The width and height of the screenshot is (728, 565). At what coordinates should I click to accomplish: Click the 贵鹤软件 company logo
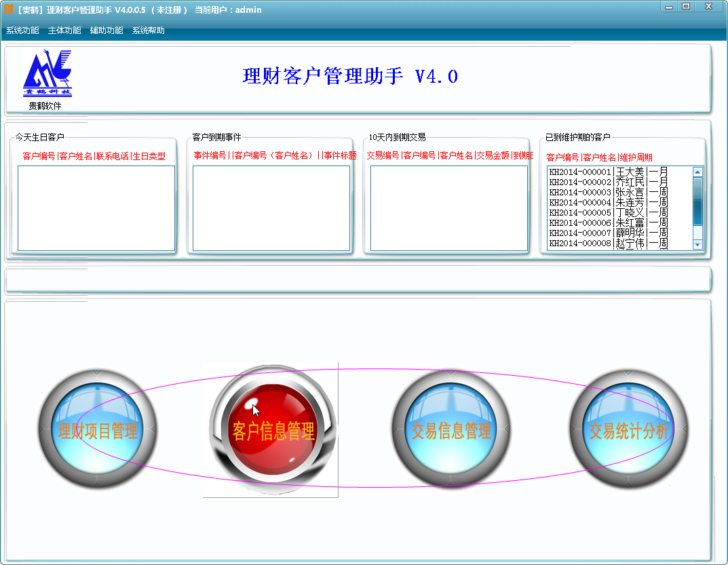point(47,73)
